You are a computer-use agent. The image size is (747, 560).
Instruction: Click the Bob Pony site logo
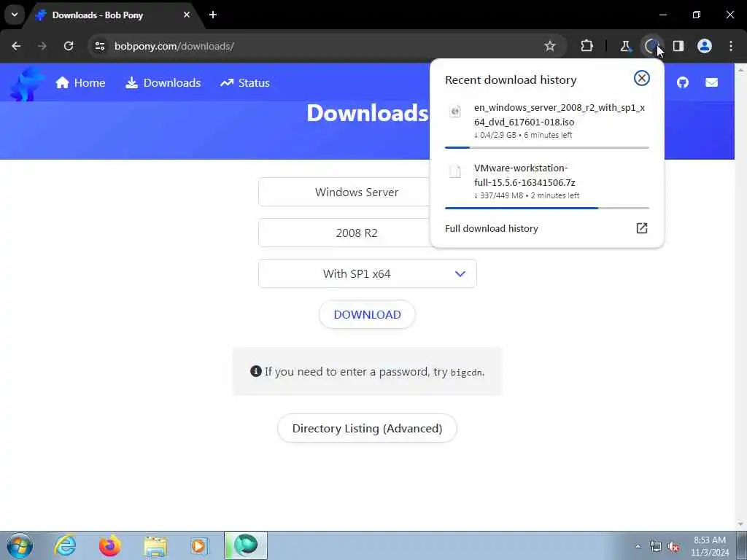point(26,83)
